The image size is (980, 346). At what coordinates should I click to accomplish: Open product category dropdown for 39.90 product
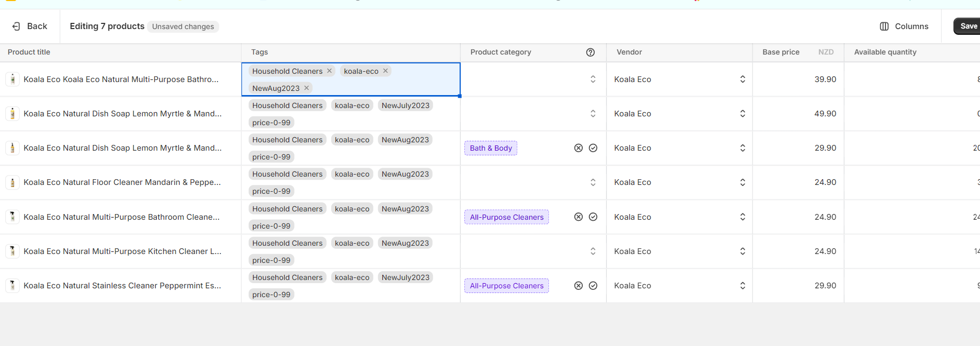(593, 79)
